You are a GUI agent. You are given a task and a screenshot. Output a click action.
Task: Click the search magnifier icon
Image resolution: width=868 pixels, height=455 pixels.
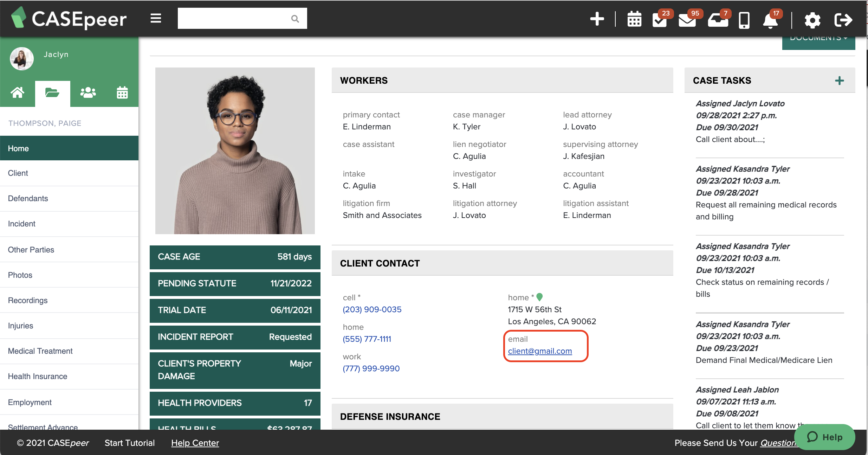coord(295,19)
